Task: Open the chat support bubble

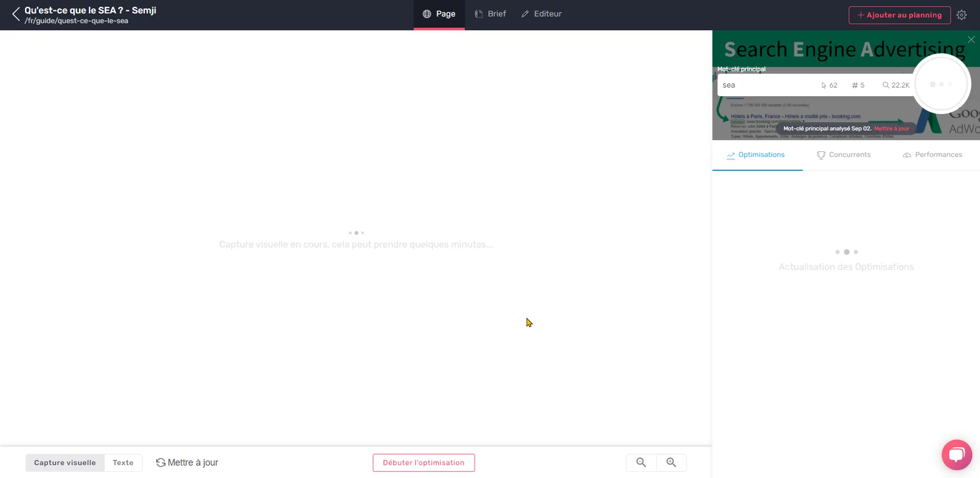Action: coord(957,455)
